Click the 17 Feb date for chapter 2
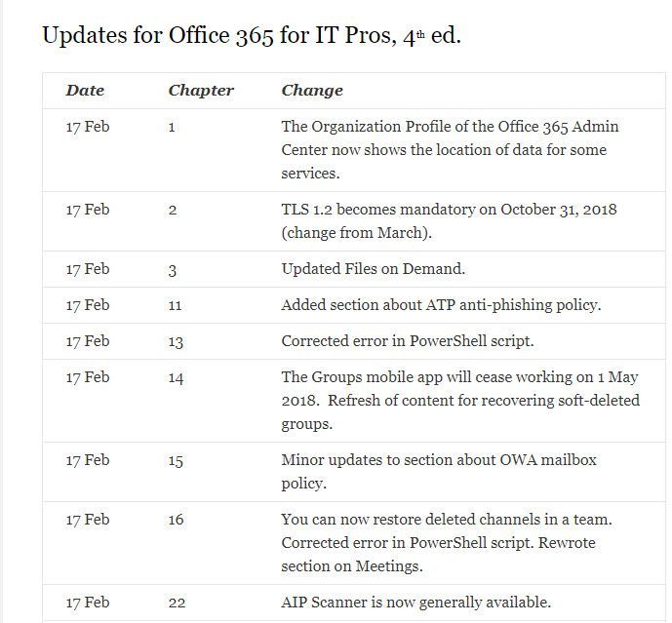Image resolution: width=672 pixels, height=623 pixels. pyautogui.click(x=88, y=210)
